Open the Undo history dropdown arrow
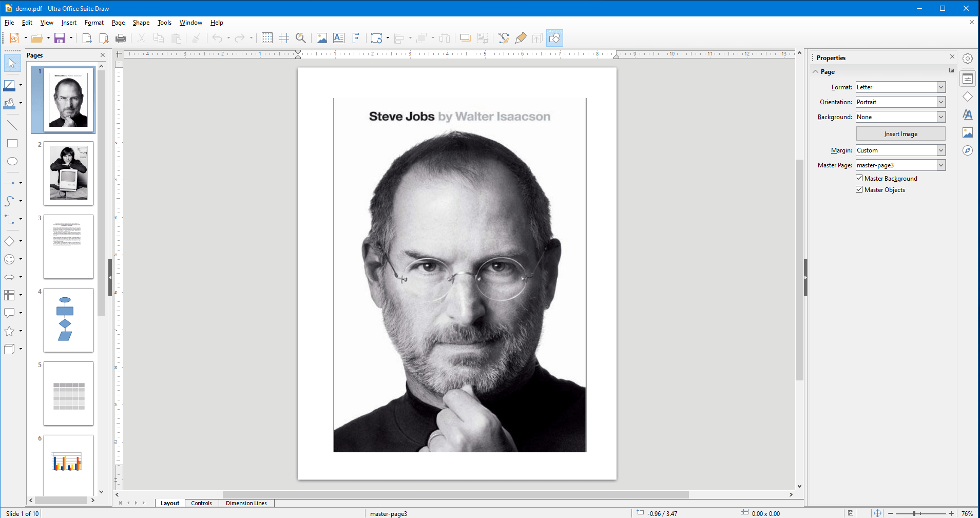Screen dimensions: 980x518 (228, 38)
